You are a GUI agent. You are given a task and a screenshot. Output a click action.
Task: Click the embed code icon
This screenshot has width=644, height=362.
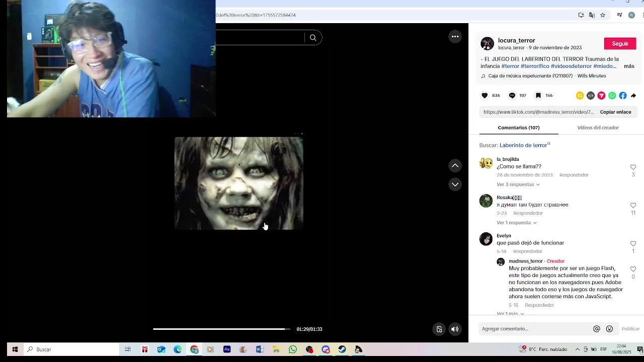591,96
